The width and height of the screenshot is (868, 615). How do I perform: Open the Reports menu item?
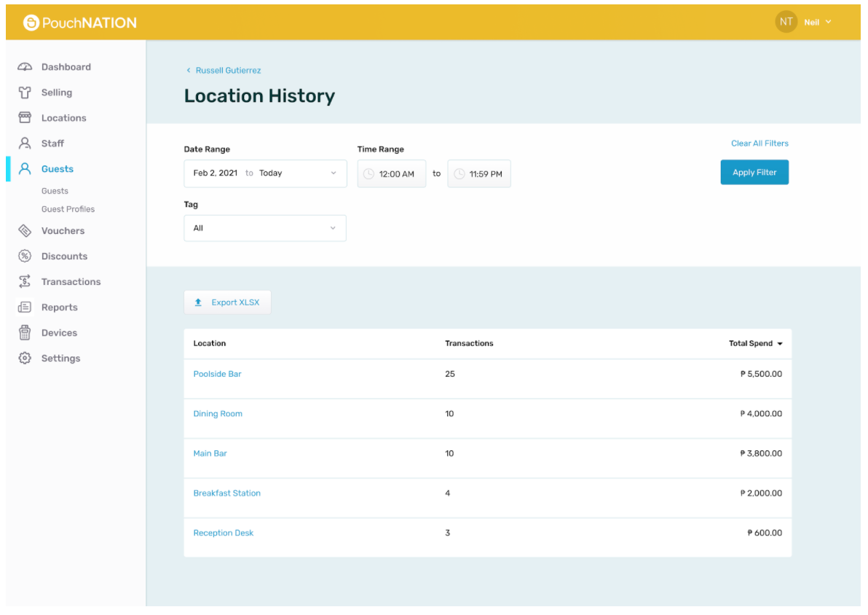coord(59,307)
